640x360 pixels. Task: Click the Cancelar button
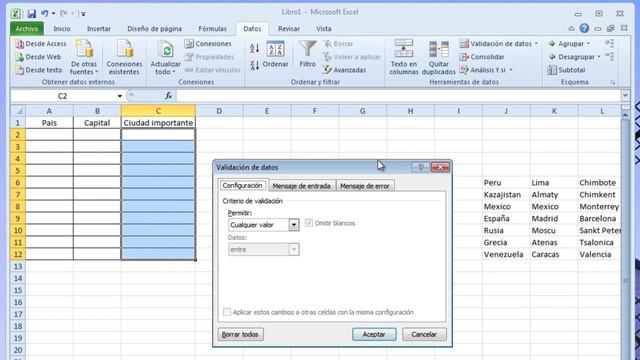pyautogui.click(x=424, y=334)
